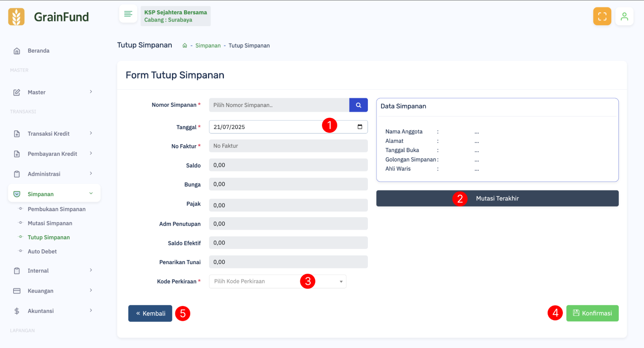Viewport: 644px width, 348px height.
Task: Expand the Akuntansi menu chevron
Action: (91, 311)
